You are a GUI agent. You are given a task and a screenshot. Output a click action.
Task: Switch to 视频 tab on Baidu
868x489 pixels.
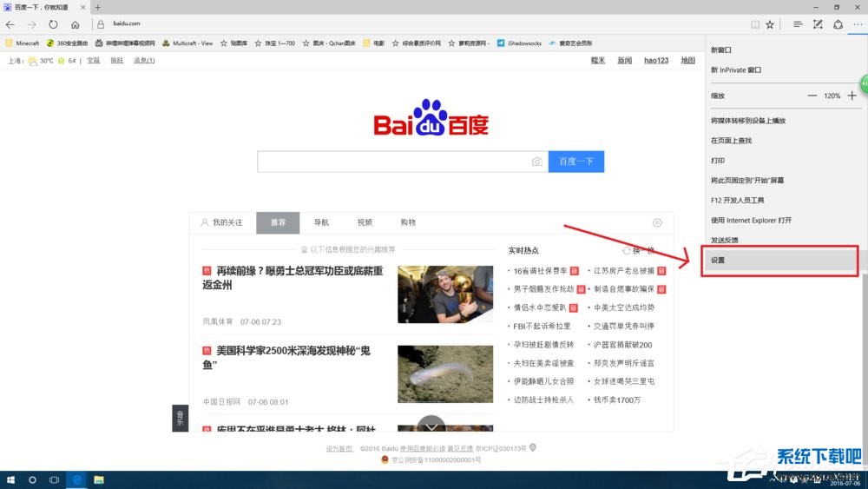tap(365, 222)
